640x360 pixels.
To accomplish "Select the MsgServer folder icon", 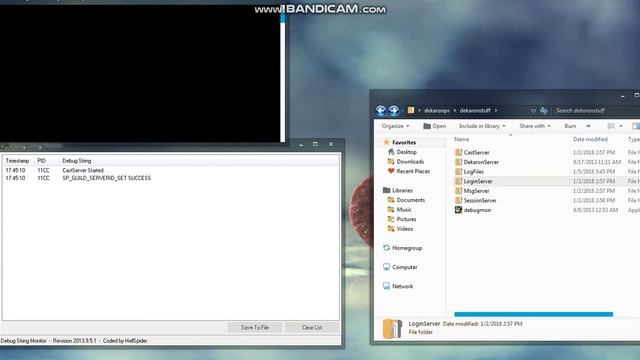I will (458, 191).
